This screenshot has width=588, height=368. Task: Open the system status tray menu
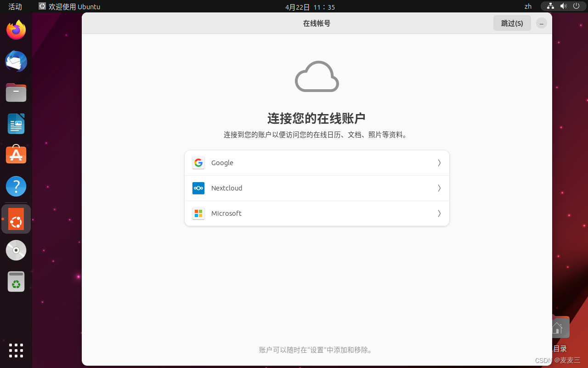pyautogui.click(x=563, y=6)
